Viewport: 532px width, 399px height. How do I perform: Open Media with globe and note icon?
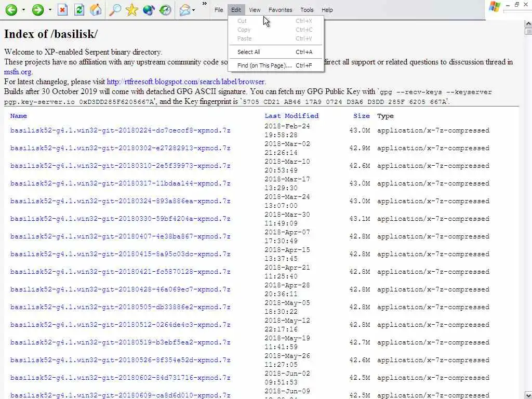tap(149, 10)
